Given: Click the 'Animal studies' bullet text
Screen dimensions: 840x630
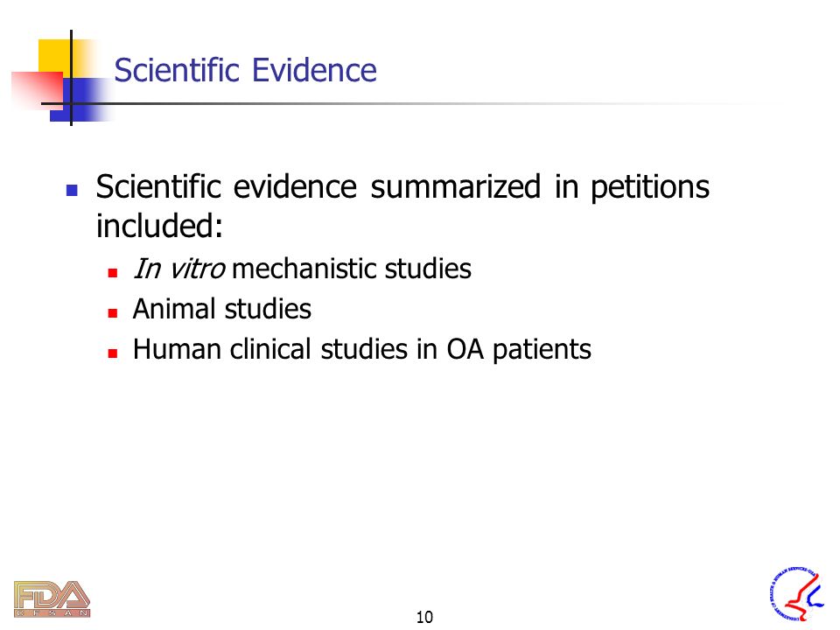Looking at the screenshot, I should [x=221, y=309].
